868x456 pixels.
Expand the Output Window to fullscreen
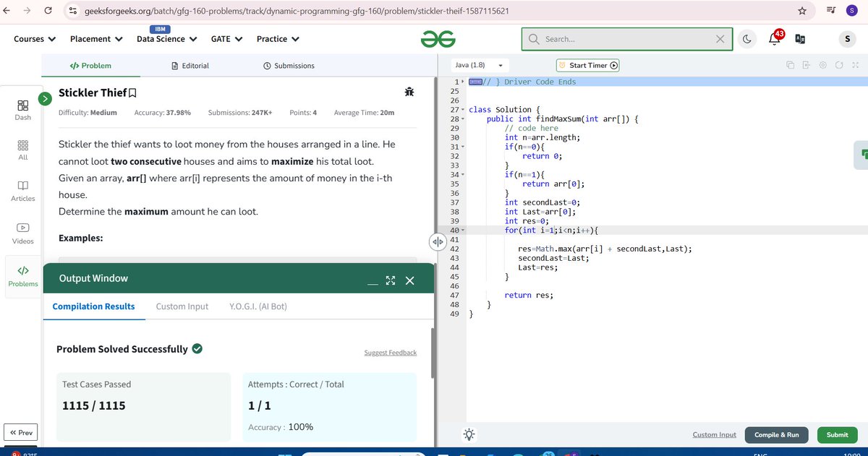[x=391, y=280]
